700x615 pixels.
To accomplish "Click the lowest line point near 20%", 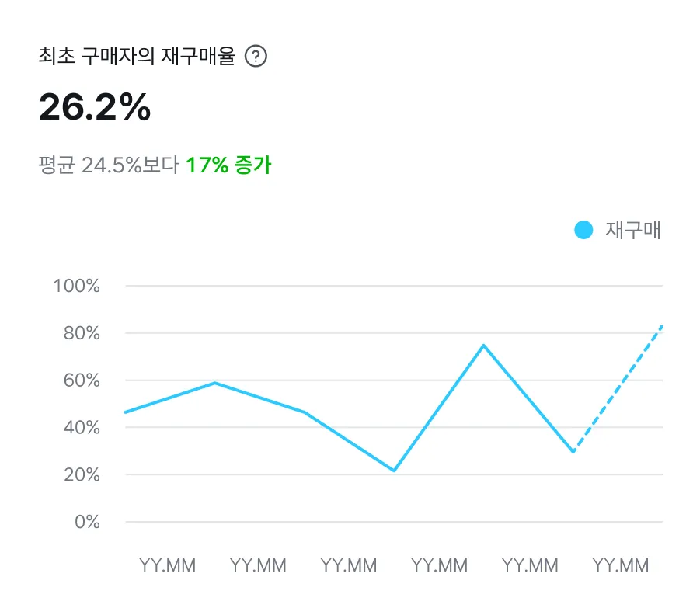I will 394,471.
